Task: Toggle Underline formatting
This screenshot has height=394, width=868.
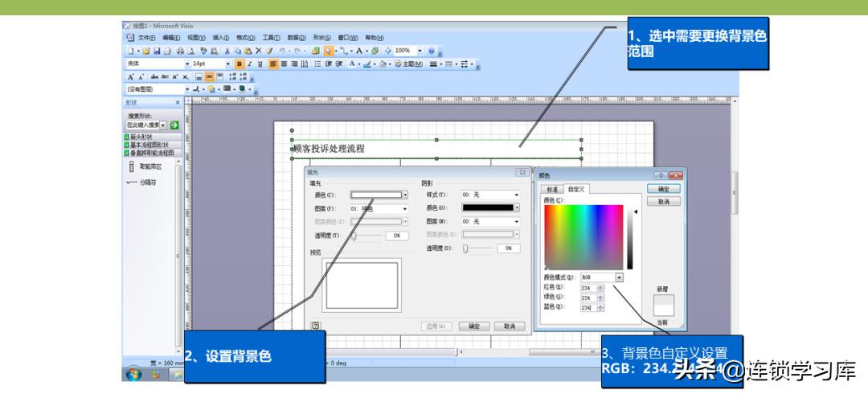Action: click(x=260, y=64)
